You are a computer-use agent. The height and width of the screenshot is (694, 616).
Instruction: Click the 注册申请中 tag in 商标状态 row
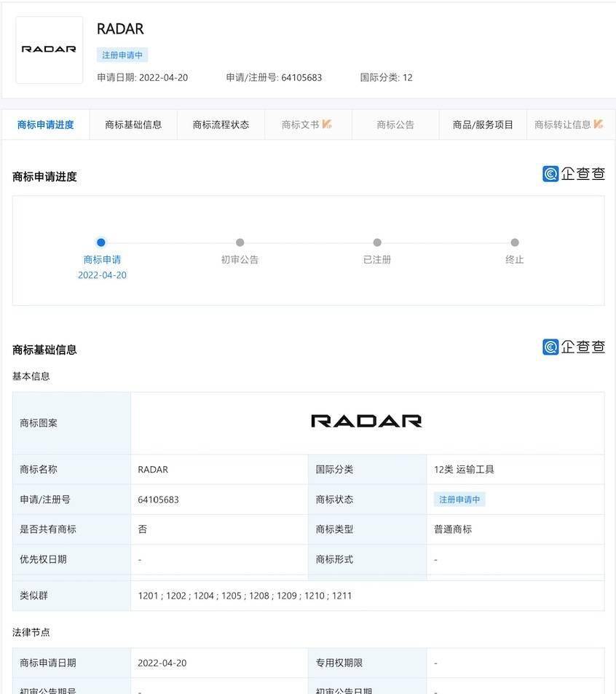coord(459,500)
